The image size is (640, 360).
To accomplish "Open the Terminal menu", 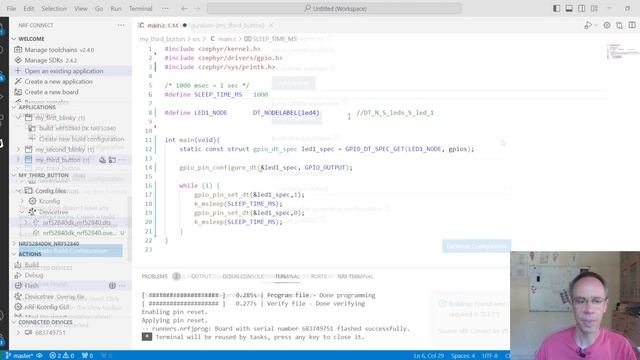I will (140, 9).
